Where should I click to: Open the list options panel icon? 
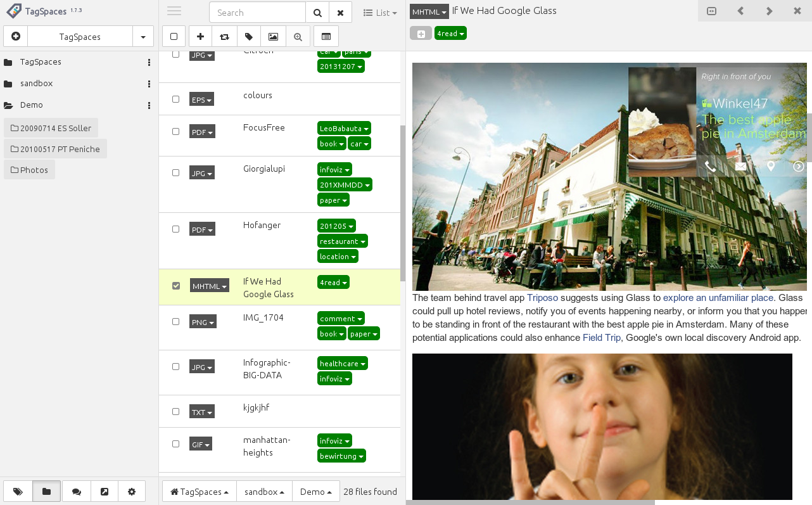click(326, 37)
